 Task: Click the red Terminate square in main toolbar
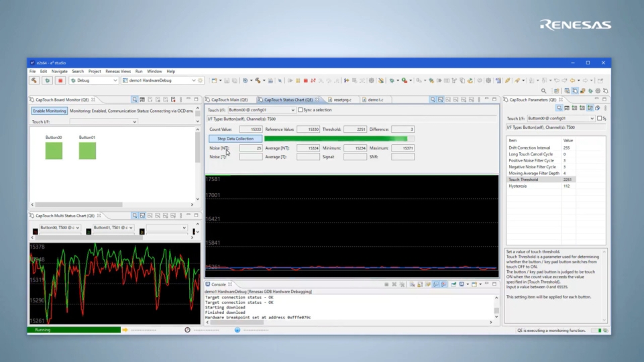pos(306,80)
